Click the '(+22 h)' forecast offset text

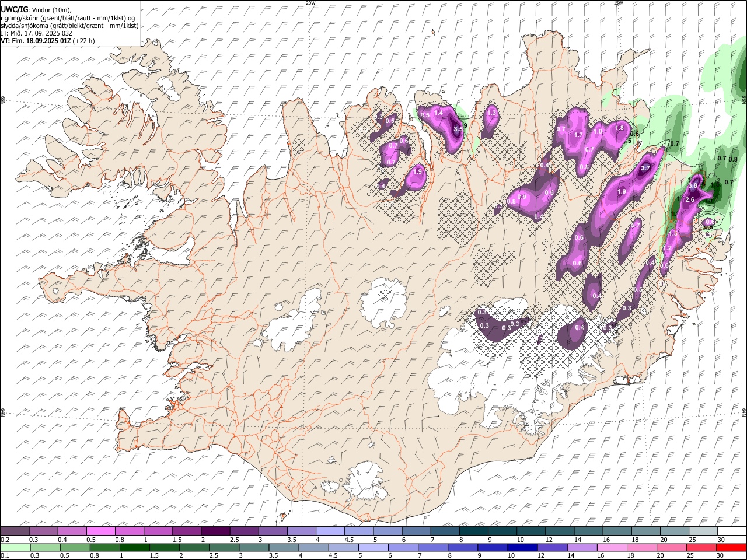84,41
